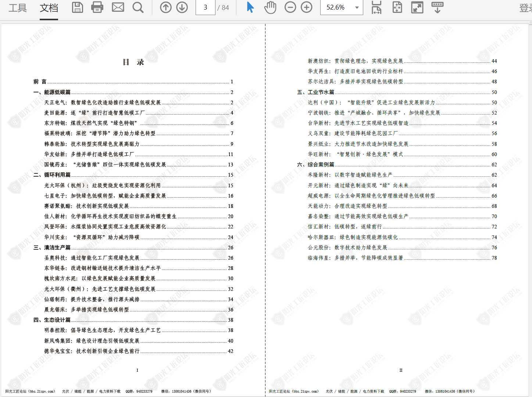532x397 pixels.
Task: Click the read mode keyboard icon
Action: (x=438, y=7)
